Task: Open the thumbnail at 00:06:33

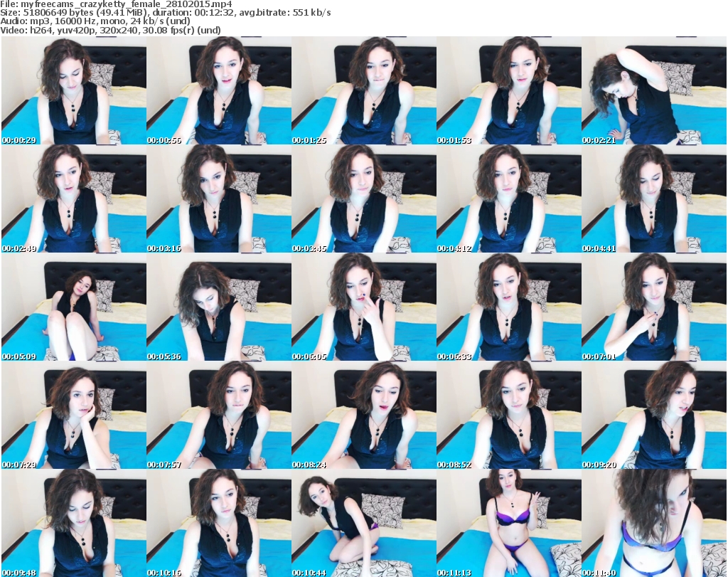Action: tap(509, 307)
